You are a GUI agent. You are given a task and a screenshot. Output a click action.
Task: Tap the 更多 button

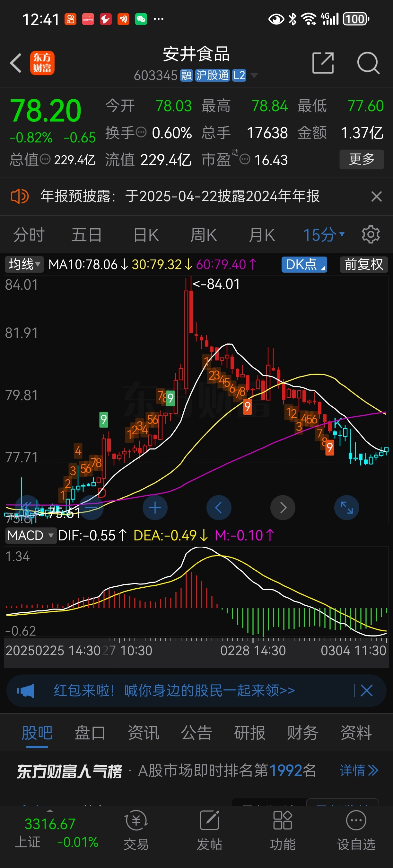pos(362,159)
